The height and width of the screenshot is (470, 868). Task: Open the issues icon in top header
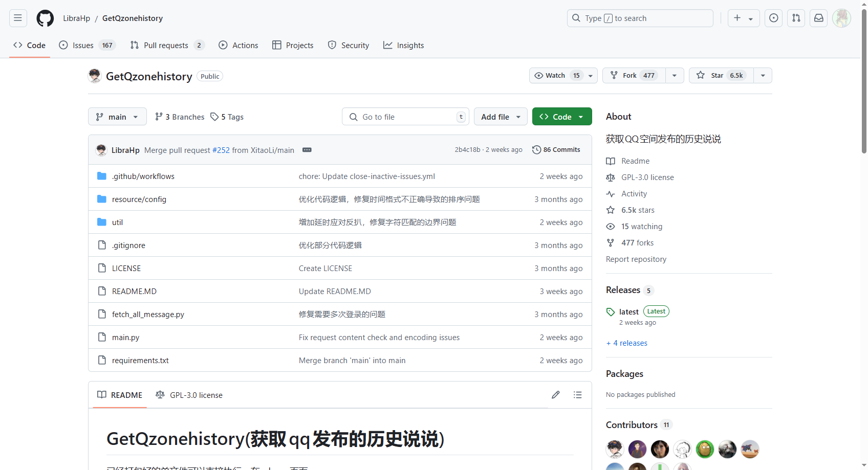coord(774,18)
